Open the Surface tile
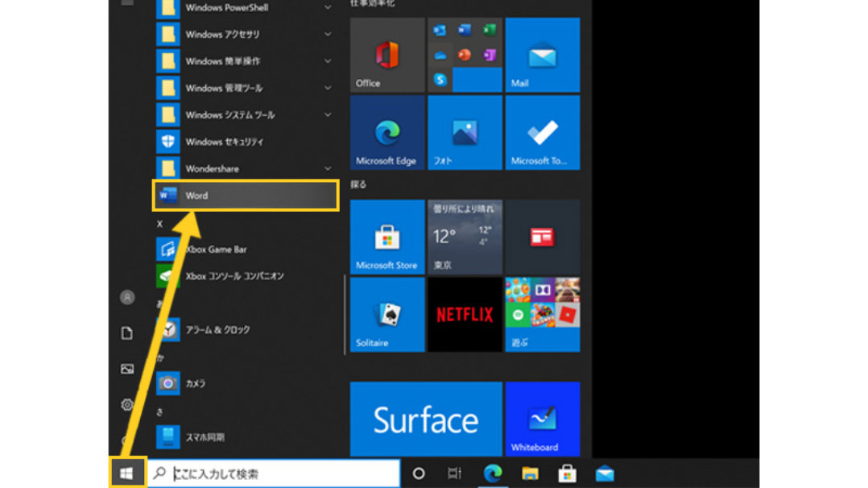The width and height of the screenshot is (868, 488). [426, 419]
